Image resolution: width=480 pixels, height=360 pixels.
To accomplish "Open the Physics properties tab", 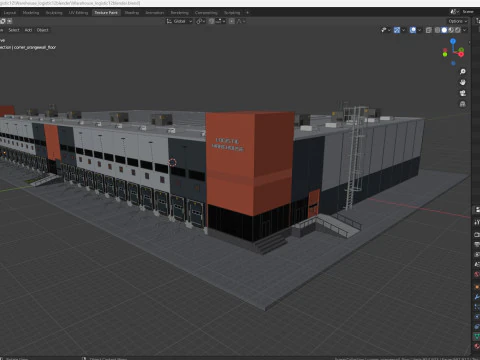I will pos(477,317).
